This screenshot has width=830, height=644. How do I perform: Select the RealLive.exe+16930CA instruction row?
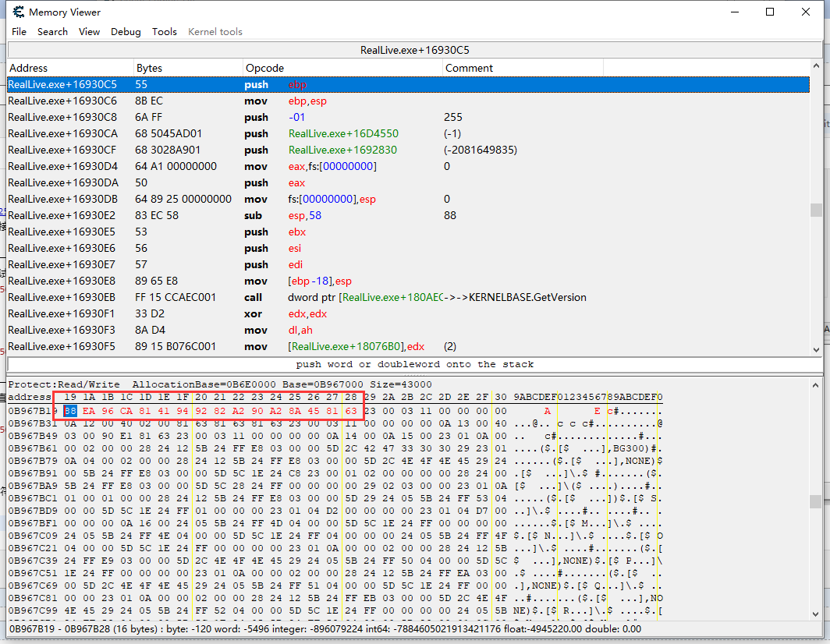tap(408, 134)
